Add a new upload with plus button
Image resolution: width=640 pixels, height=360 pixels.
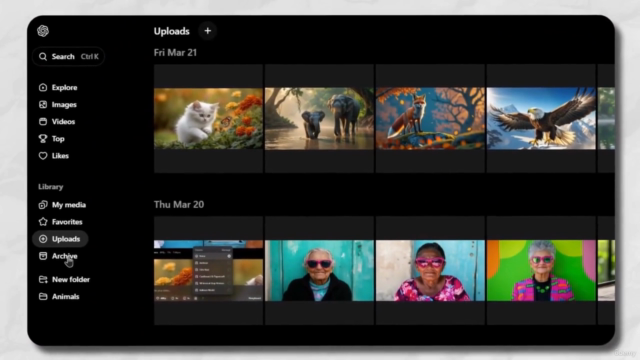(x=207, y=31)
